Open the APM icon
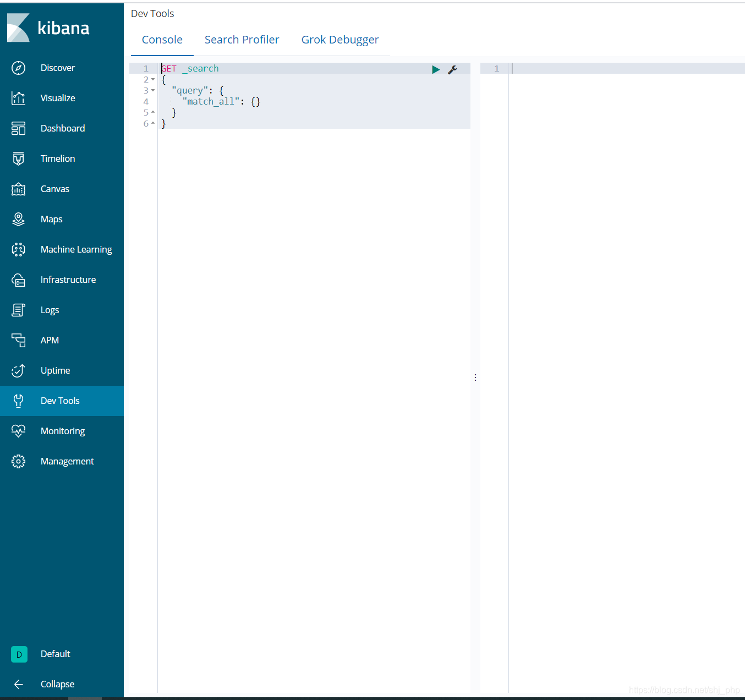 point(18,340)
